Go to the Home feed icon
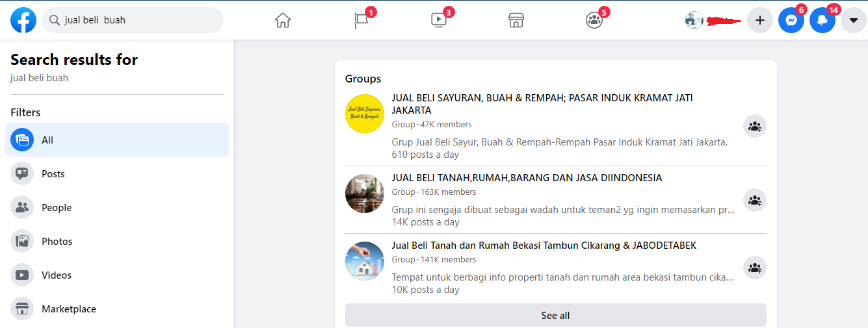Viewport: 868px width, 328px height. tap(283, 20)
